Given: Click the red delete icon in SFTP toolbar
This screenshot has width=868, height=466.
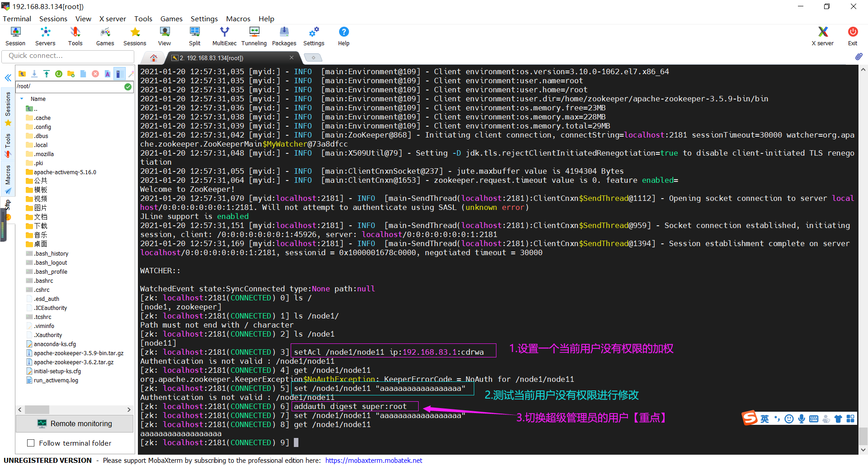Looking at the screenshot, I should pyautogui.click(x=95, y=74).
